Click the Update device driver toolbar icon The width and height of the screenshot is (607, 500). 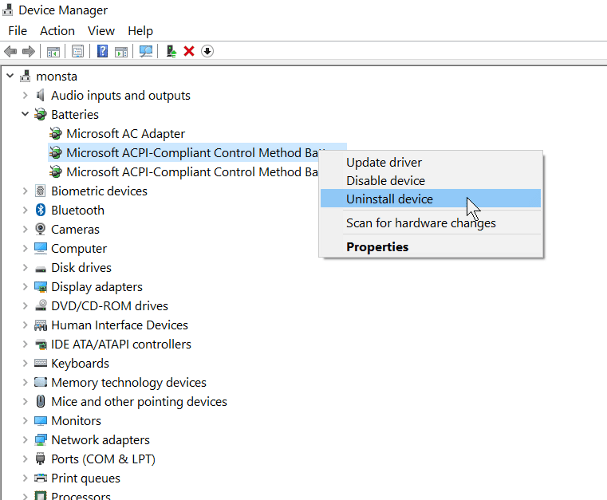click(171, 51)
